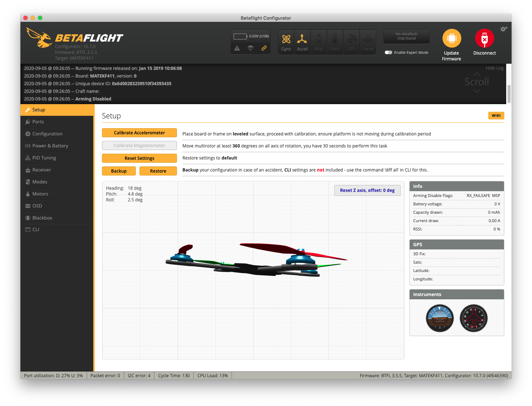Click the red Disconnect USB icon
This screenshot has height=406, width=532.
click(x=484, y=38)
